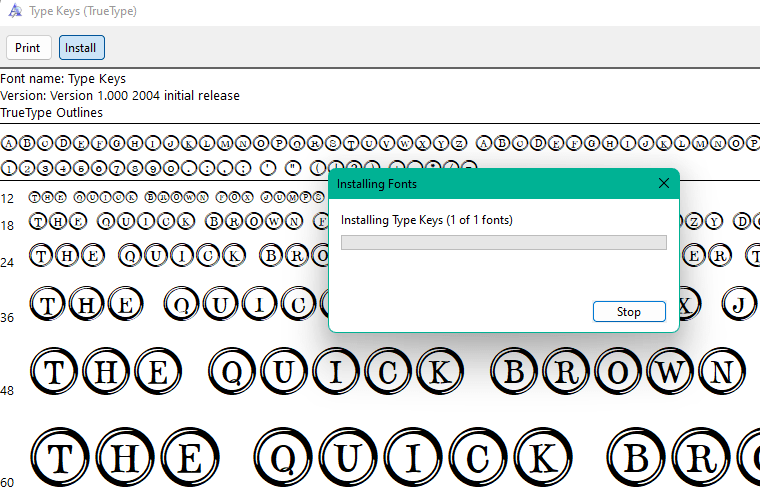Screen dimensions: 760x498
Task: Close the Installing Fonts dialog
Action: click(x=664, y=184)
